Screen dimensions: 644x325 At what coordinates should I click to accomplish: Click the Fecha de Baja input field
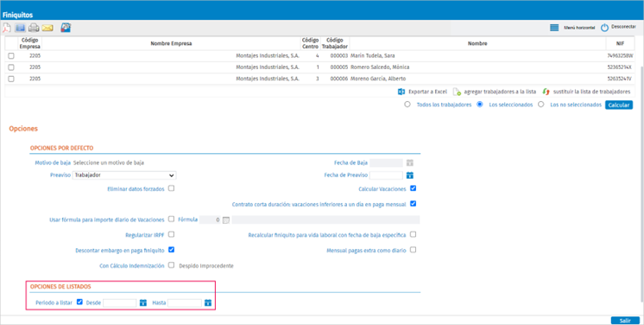pos(386,162)
